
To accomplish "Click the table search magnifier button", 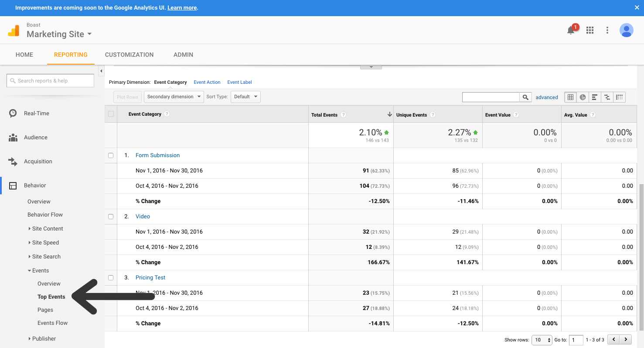I will pos(525,97).
